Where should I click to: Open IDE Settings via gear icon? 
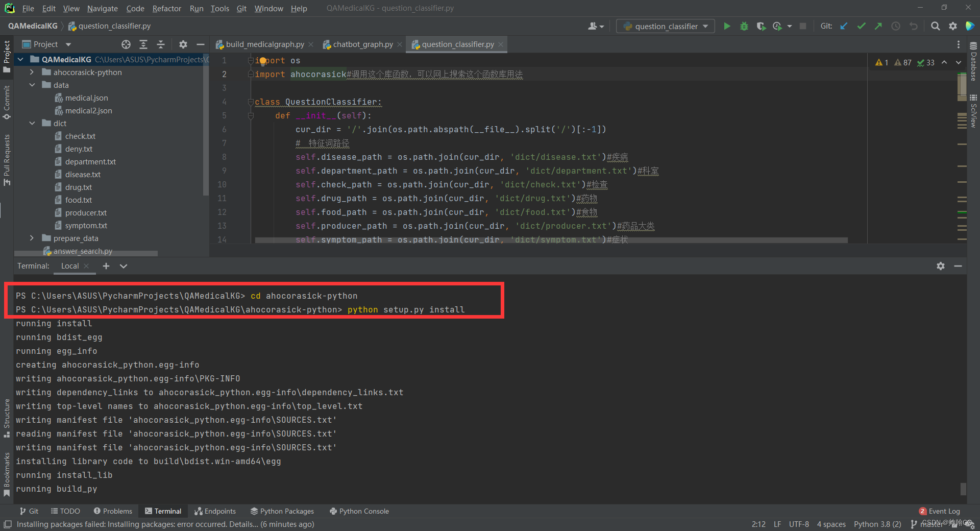click(952, 26)
